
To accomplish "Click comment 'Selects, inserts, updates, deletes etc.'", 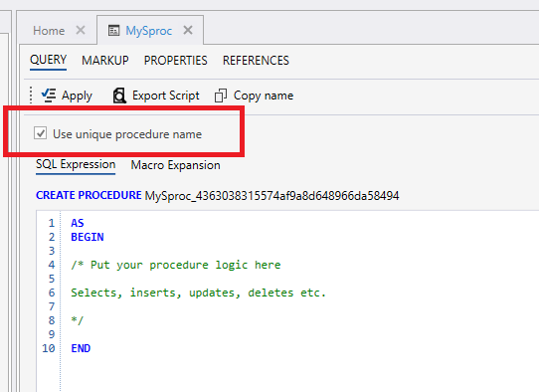I will (198, 293).
